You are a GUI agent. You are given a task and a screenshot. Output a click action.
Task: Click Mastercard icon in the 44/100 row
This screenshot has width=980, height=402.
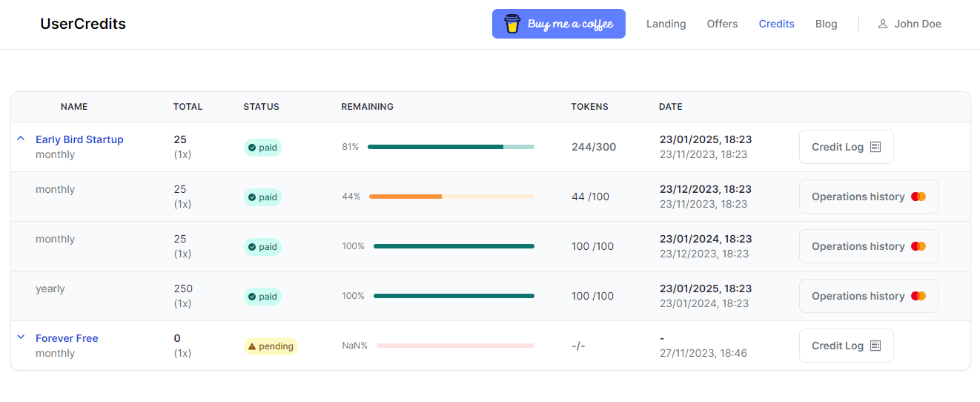click(918, 197)
